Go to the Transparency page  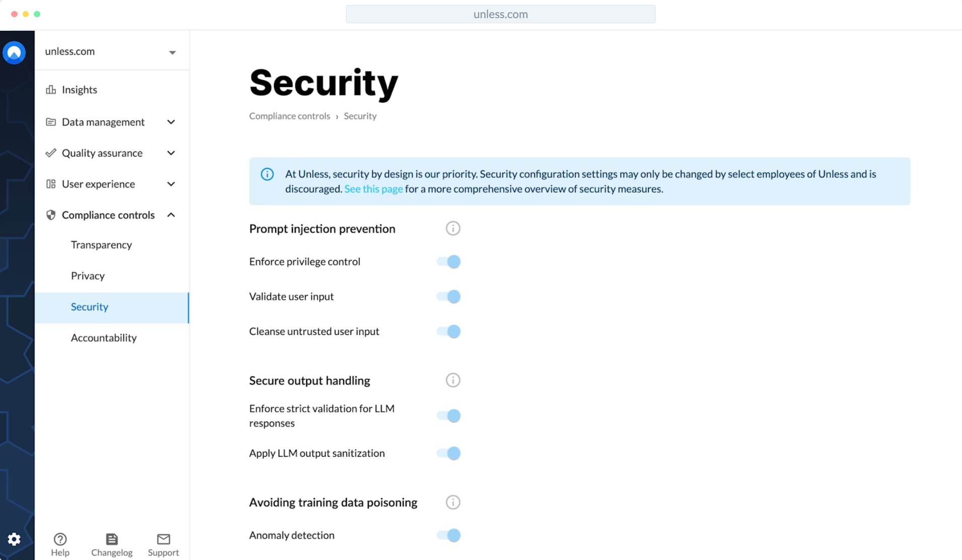[x=101, y=245]
